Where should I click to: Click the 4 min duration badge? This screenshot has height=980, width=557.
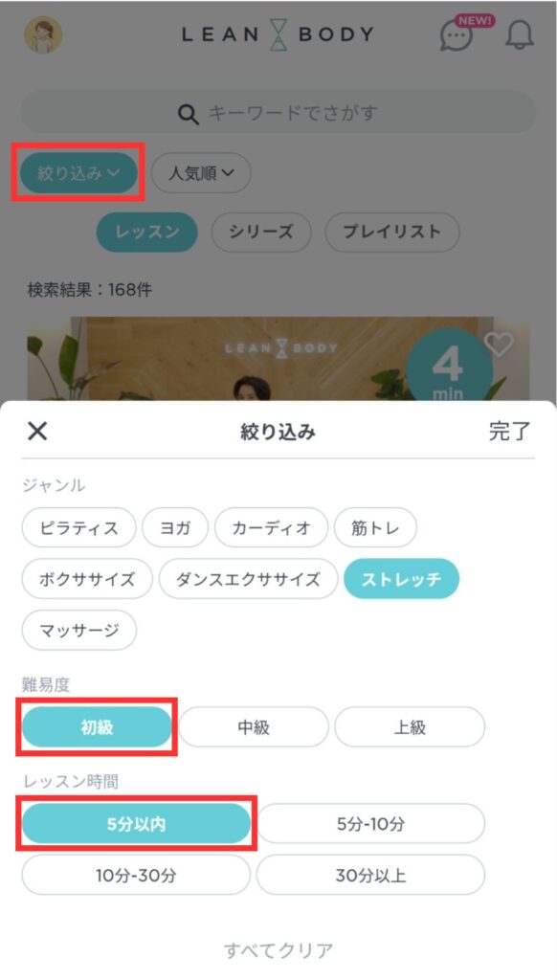451,364
